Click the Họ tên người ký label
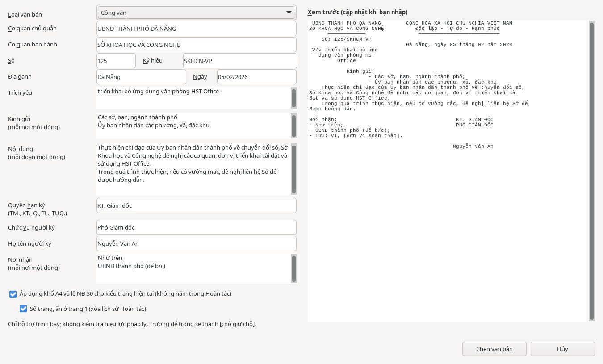Image resolution: width=603 pixels, height=364 pixels. pos(30,243)
